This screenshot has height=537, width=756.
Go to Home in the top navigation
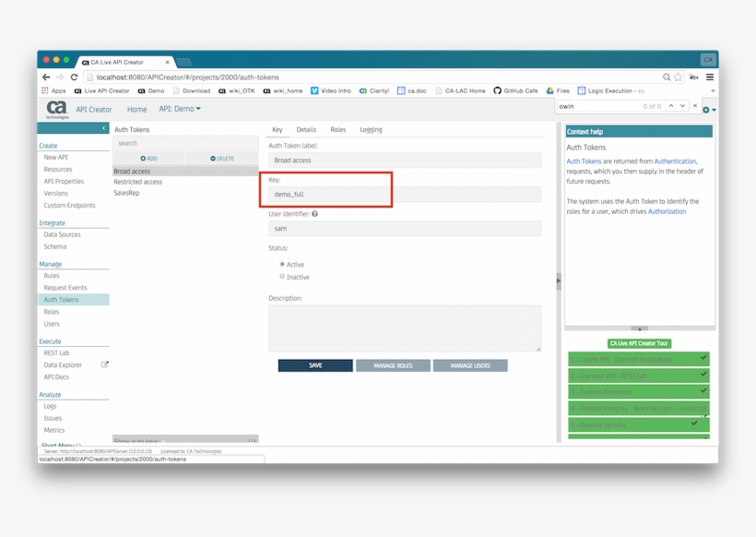point(137,110)
